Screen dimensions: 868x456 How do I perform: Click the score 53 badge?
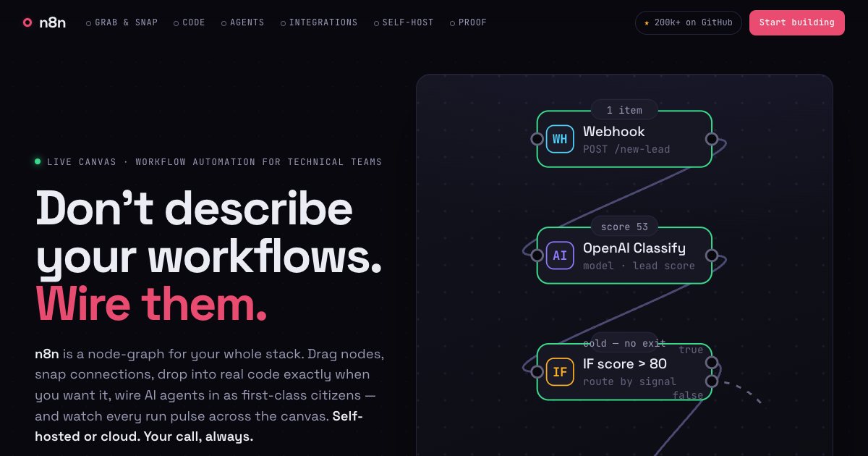tap(624, 227)
